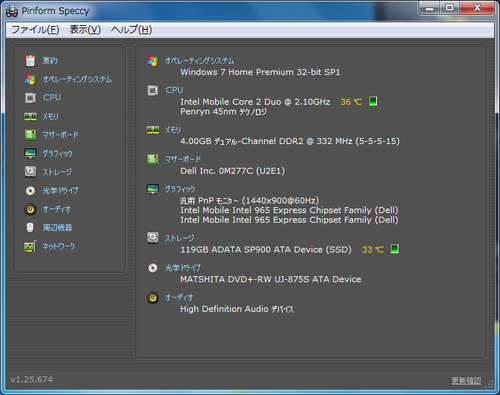Click the Penryn 45nm technology text
The width and height of the screenshot is (500, 395).
click(x=224, y=112)
